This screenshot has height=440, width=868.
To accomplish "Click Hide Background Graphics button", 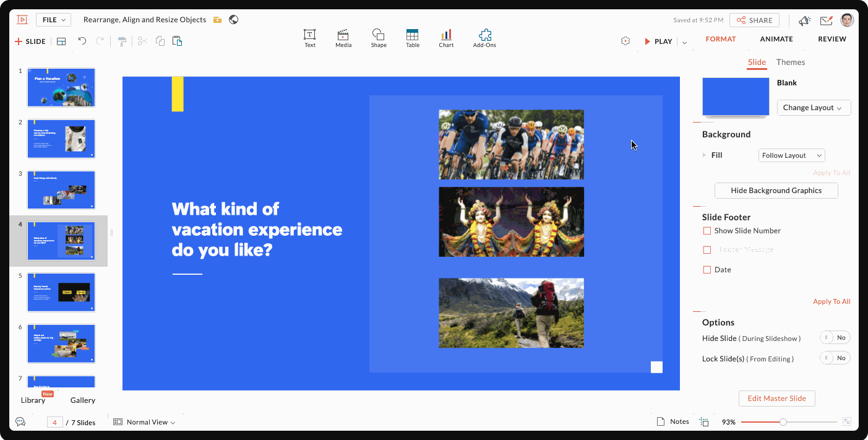I will [776, 191].
